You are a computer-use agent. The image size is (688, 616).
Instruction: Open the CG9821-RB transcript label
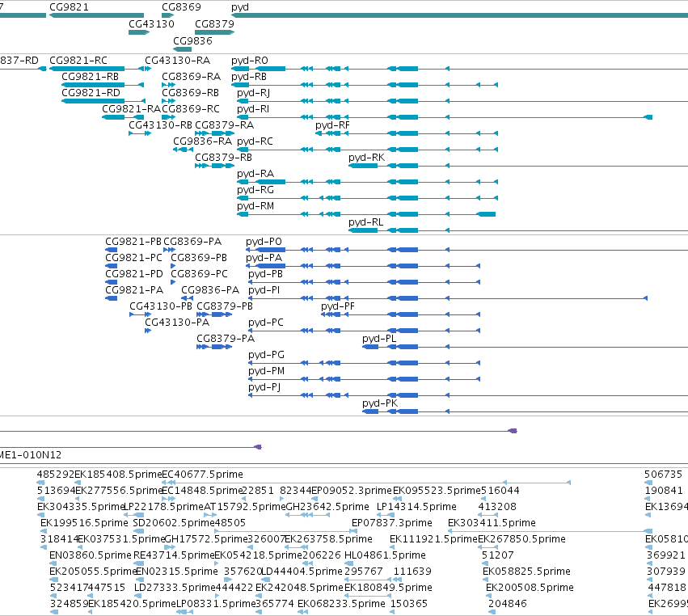click(90, 76)
